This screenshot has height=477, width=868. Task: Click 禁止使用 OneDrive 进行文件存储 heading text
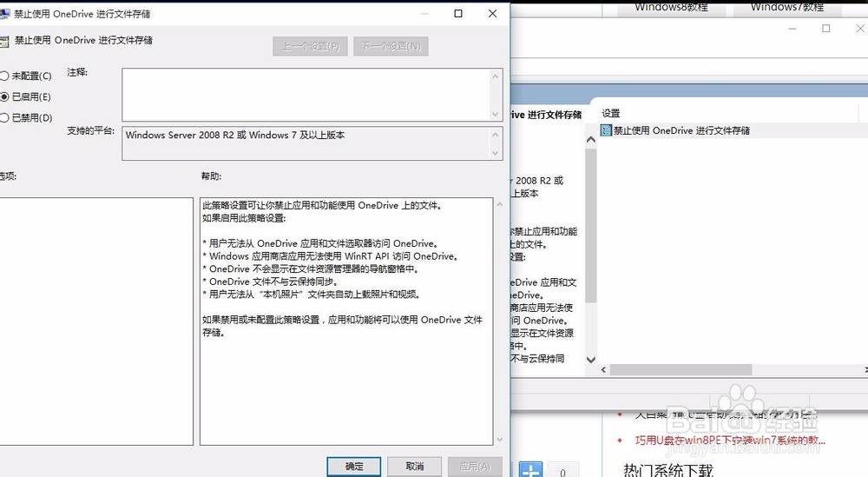[x=83, y=41]
